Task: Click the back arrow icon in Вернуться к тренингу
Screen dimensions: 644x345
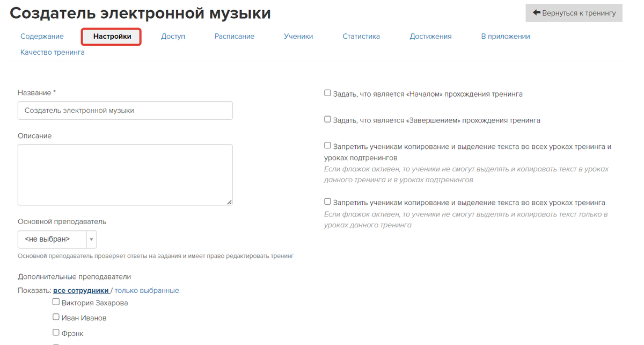Action: pyautogui.click(x=536, y=12)
